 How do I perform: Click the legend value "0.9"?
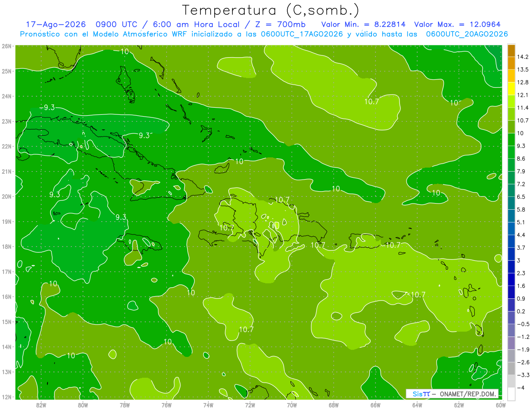521,298
